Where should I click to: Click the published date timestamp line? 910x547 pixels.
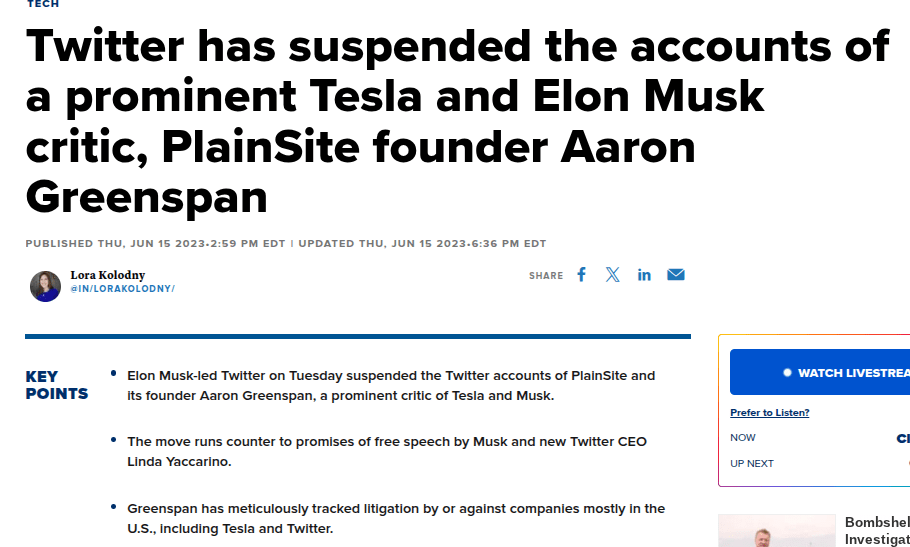pyautogui.click(x=158, y=243)
